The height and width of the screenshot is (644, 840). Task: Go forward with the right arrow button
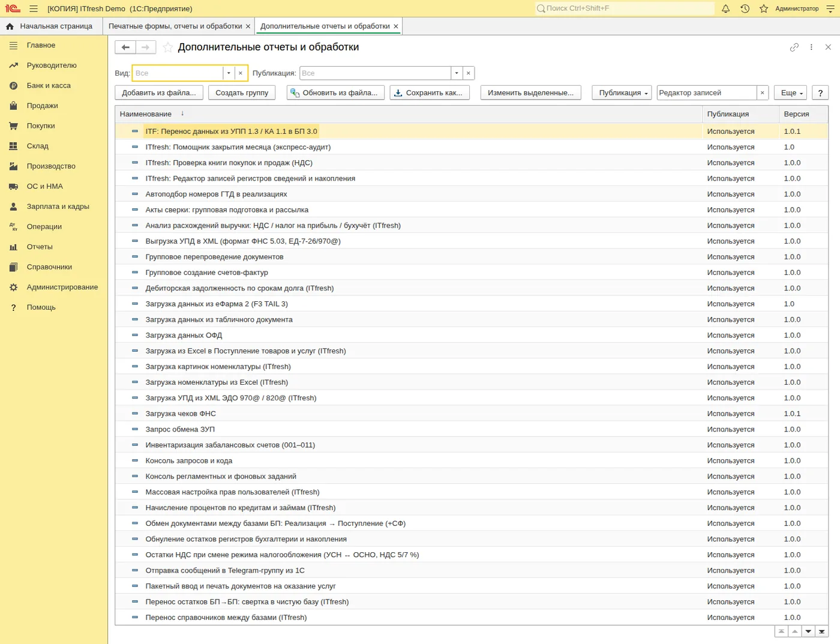point(146,47)
